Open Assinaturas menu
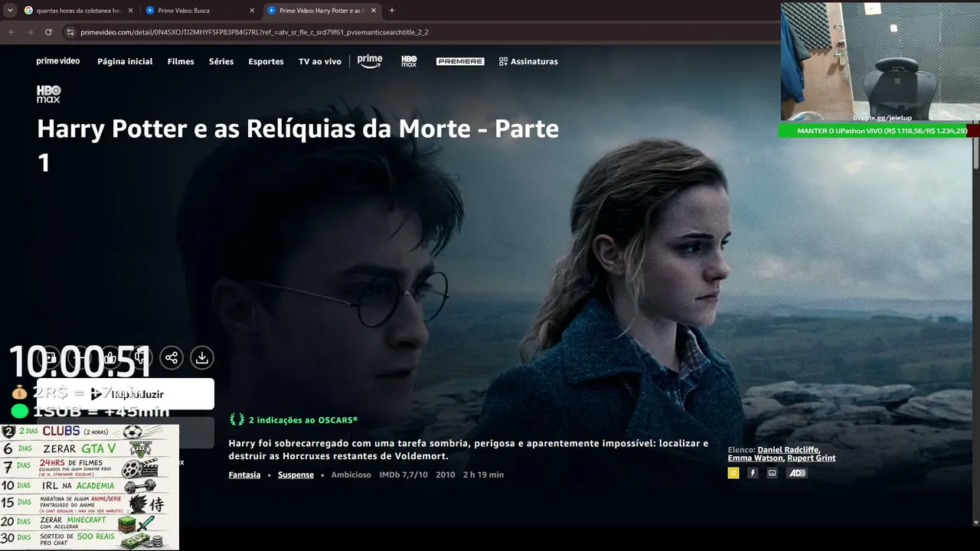980x551 pixels. (528, 61)
